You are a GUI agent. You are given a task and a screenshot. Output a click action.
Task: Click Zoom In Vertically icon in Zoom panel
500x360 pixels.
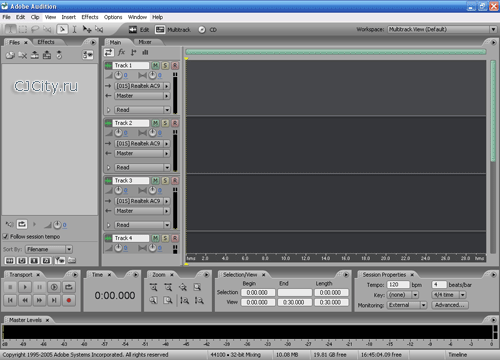click(x=184, y=300)
